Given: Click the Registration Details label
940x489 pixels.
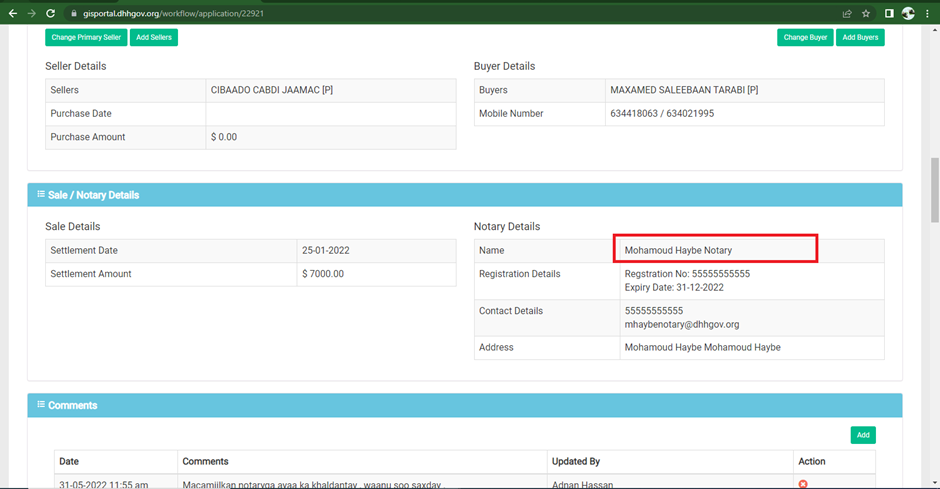Looking at the screenshot, I should pos(519,274).
